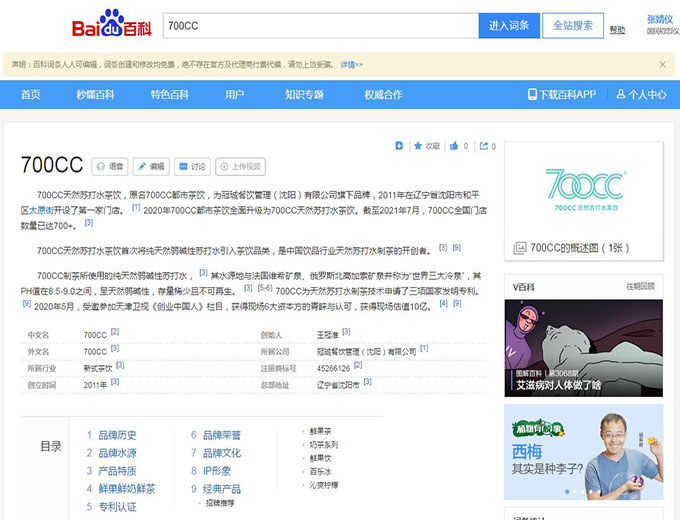
Task: Click the 编辑 pencil edit button
Action: point(151,166)
